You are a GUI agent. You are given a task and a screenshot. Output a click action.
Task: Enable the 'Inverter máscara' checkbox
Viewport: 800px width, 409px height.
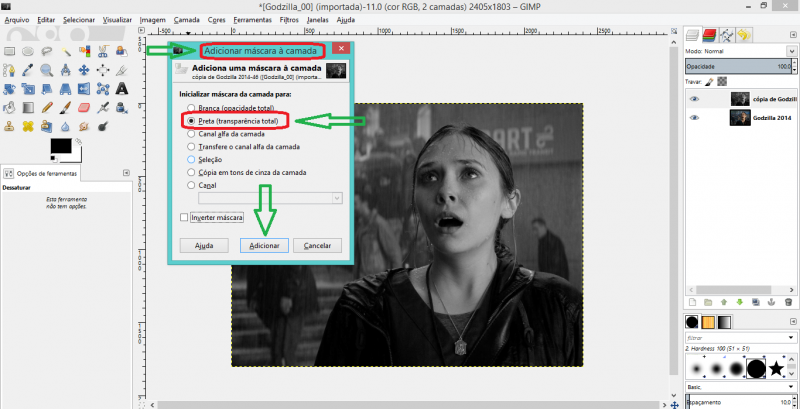point(184,217)
